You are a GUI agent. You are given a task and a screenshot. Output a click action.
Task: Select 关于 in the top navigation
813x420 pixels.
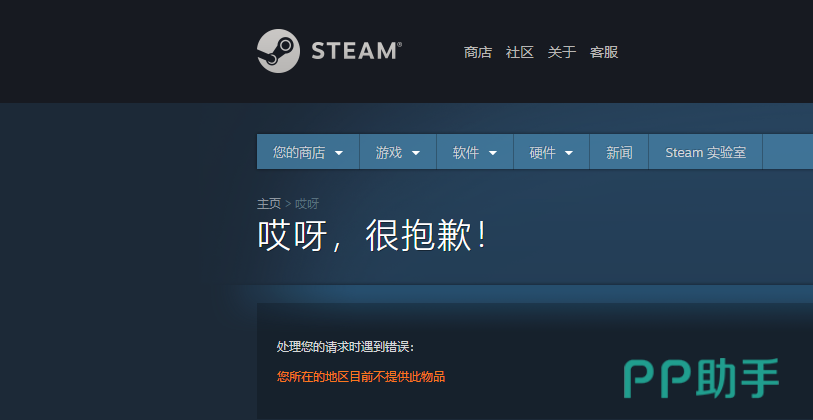(562, 52)
